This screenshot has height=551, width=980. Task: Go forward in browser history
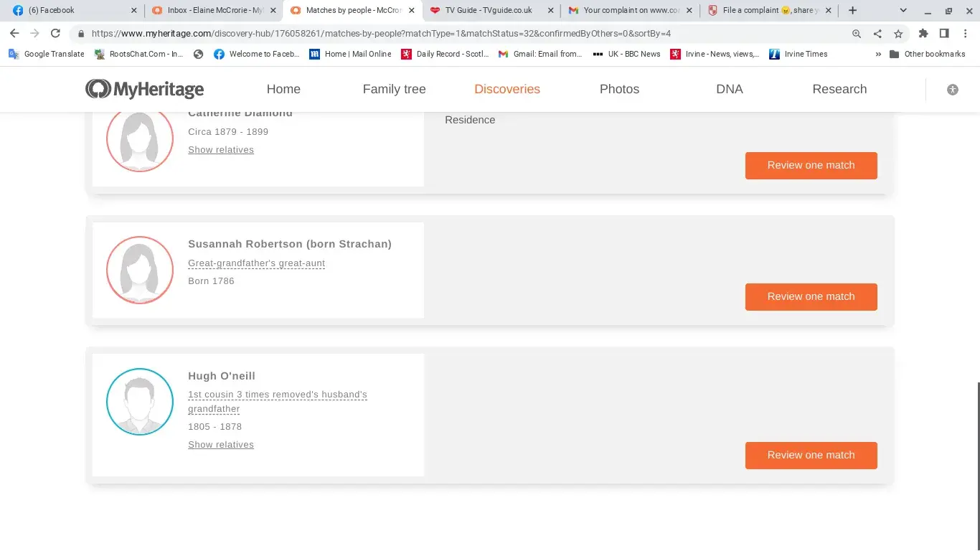(x=34, y=34)
